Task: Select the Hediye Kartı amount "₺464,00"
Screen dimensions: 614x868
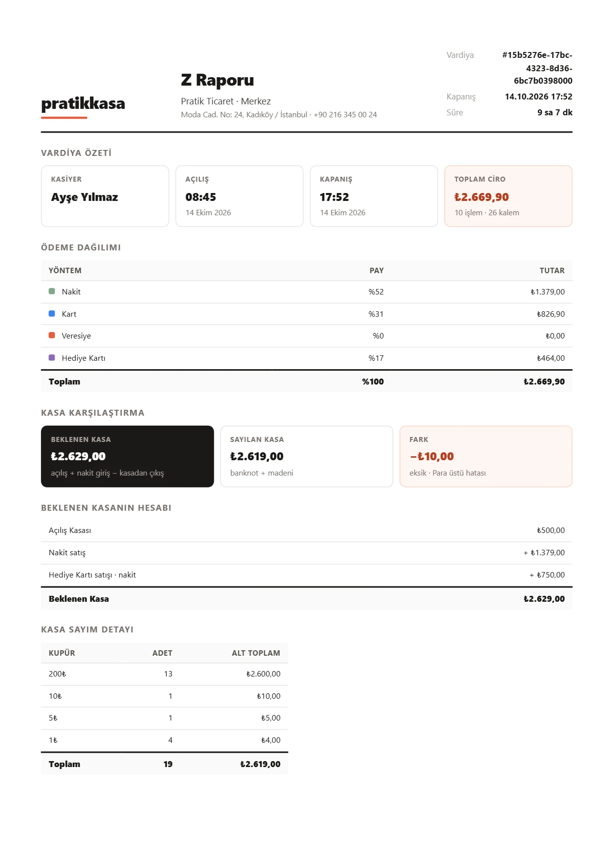Action: coord(551,358)
